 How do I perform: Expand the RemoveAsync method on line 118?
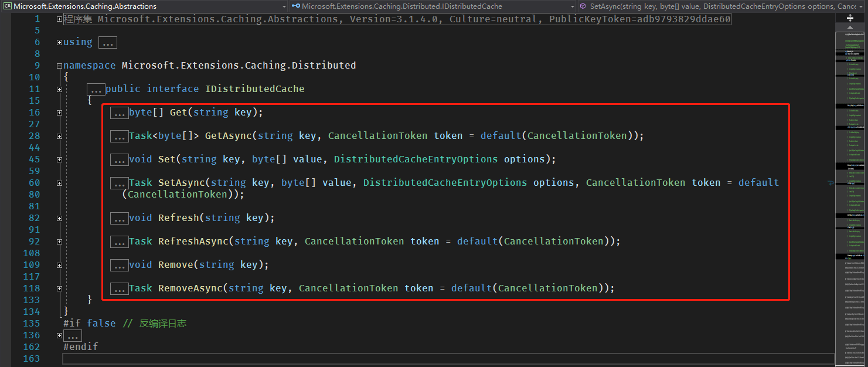[x=59, y=288]
